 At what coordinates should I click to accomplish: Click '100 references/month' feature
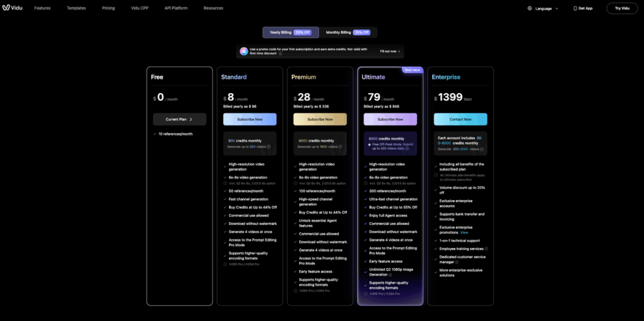click(317, 191)
